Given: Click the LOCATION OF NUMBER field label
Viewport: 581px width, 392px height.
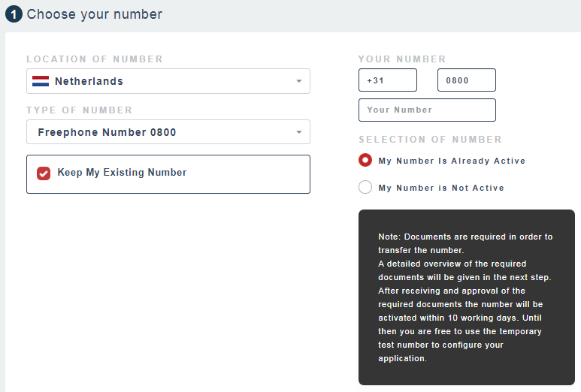Looking at the screenshot, I should tap(95, 59).
